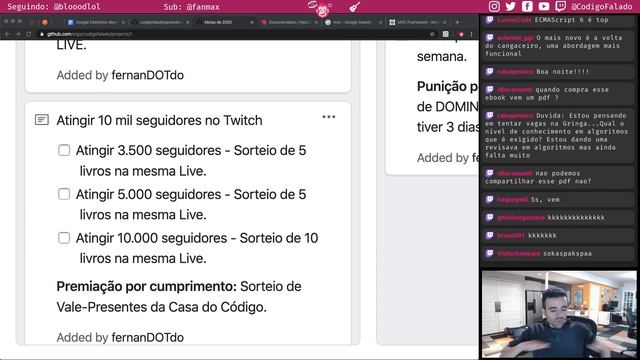The image size is (640, 360).
Task: Open fernanDOTdo link below Casa do Código text
Action: point(147,338)
